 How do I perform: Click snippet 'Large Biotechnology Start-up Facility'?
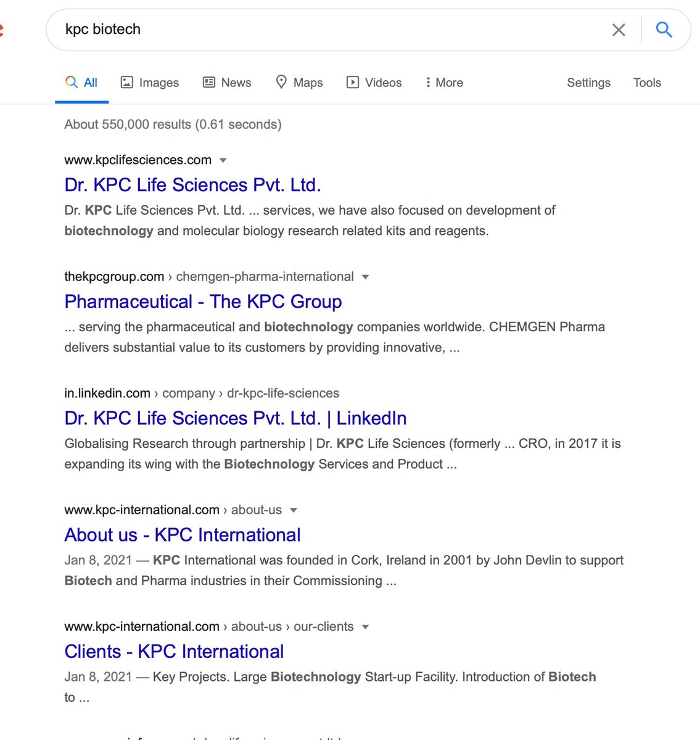tap(330, 687)
